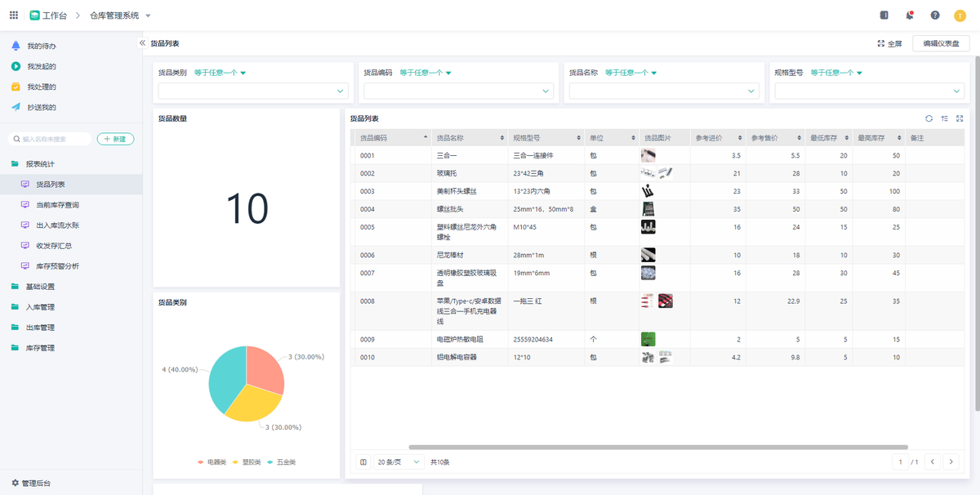Collapse the left sidebar panel
This screenshot has width=980, height=495.
tap(142, 43)
